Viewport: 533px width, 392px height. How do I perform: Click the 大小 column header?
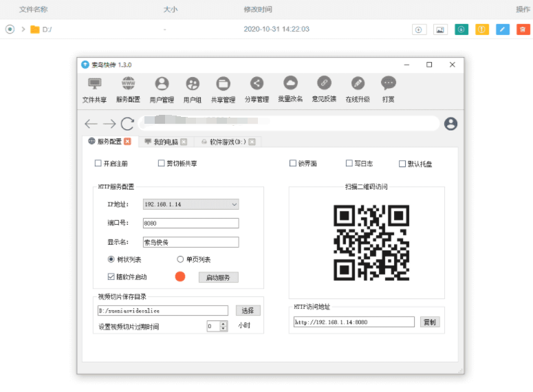[171, 10]
